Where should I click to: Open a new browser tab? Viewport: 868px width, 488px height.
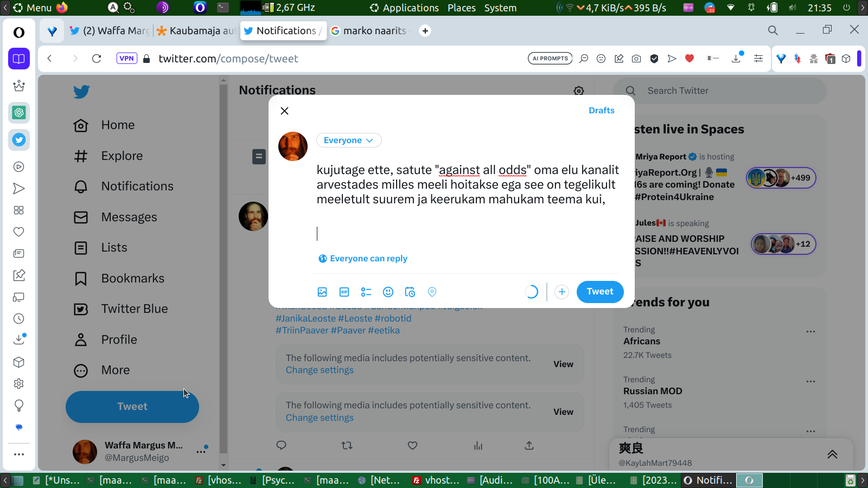pyautogui.click(x=425, y=31)
